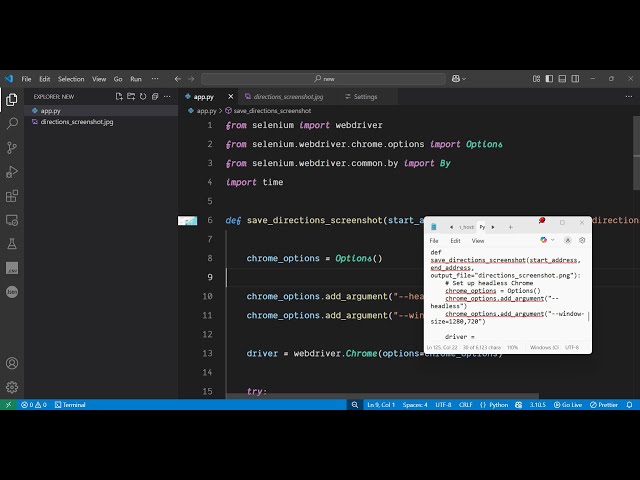Expand the hidden menu items ellipsis
The image size is (640, 480).
[155, 79]
